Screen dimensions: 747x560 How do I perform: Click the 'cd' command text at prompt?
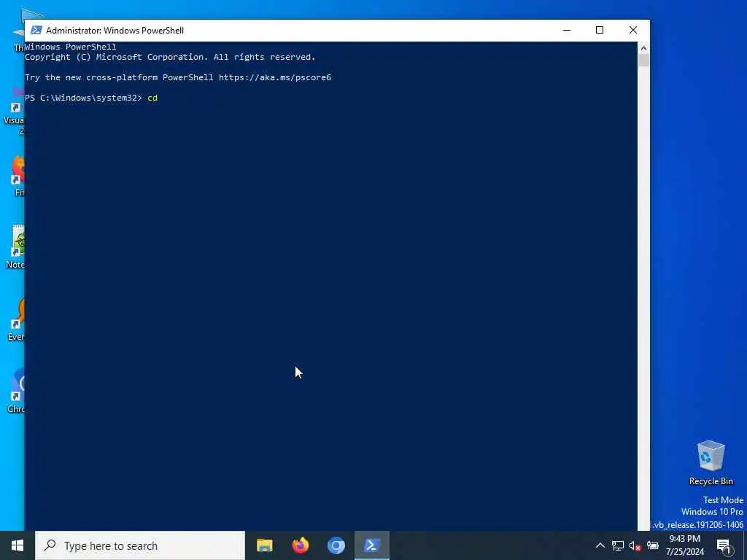[152, 98]
